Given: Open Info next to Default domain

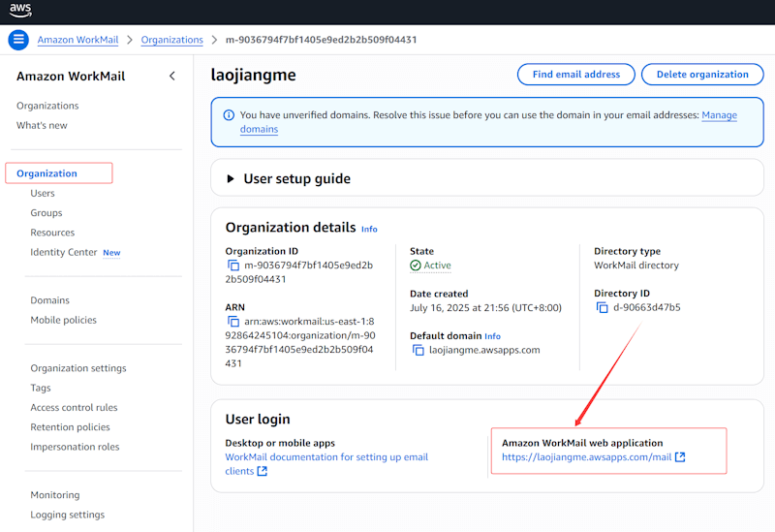Looking at the screenshot, I should tap(492, 336).
